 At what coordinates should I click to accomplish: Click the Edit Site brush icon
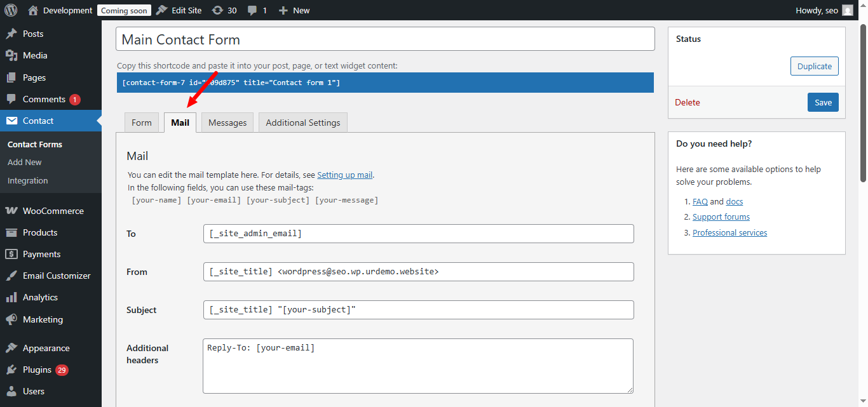[162, 10]
